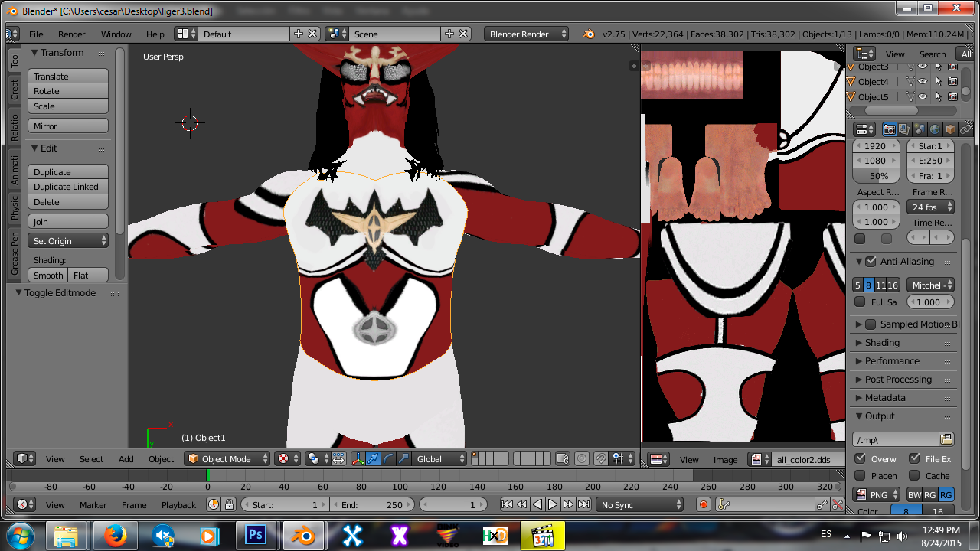Viewport: 980px width, 551px height.
Task: Expand the Post Processing panel
Action: coord(898,379)
